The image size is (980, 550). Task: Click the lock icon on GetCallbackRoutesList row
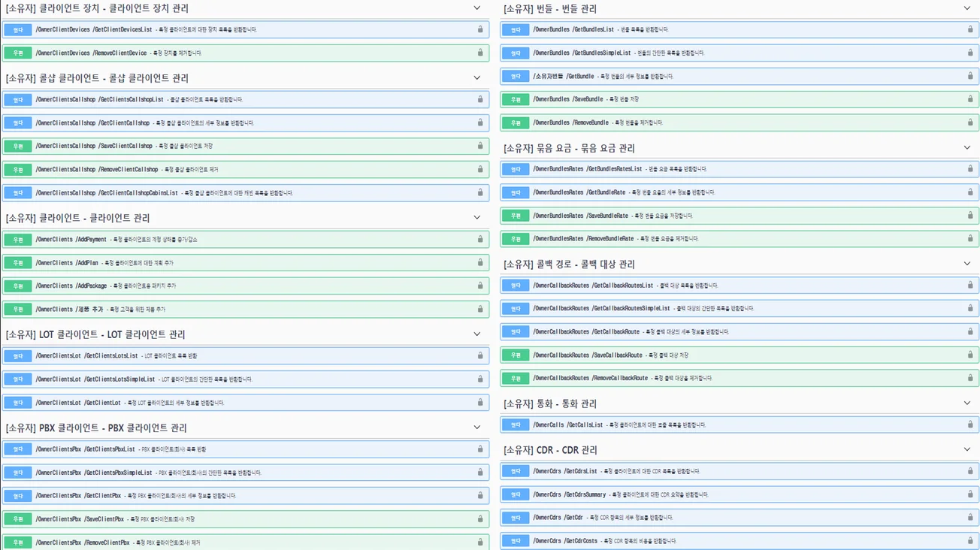pyautogui.click(x=970, y=285)
